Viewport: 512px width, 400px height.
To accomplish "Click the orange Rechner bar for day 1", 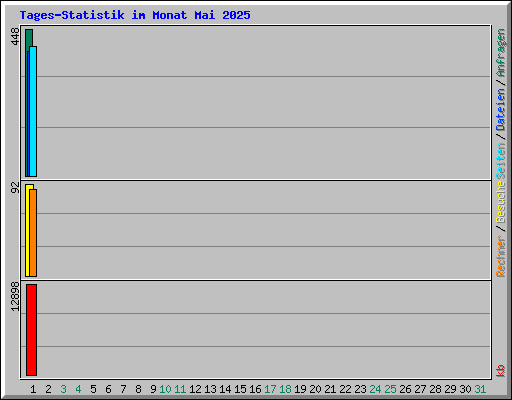I will point(33,233).
